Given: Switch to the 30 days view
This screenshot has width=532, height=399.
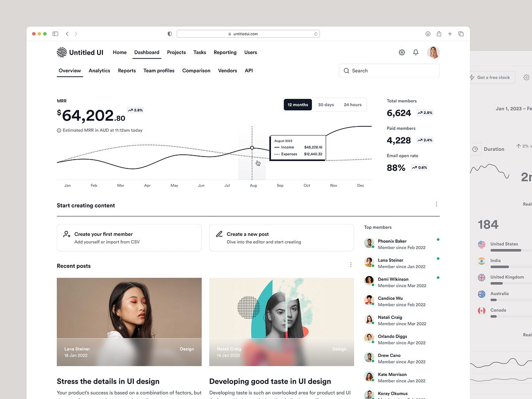Looking at the screenshot, I should click(326, 105).
